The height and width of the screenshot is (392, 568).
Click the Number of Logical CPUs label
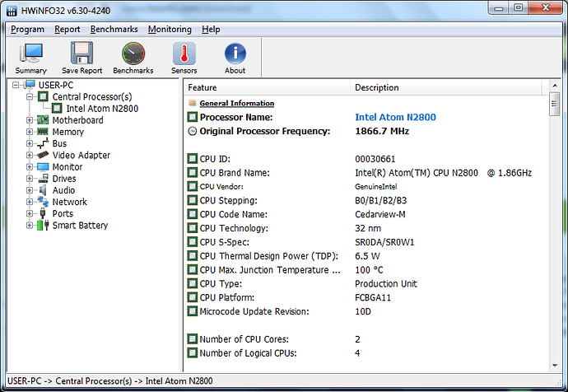coord(248,352)
